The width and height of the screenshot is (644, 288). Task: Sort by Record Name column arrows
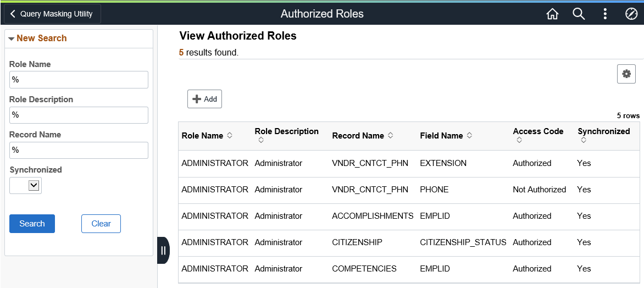click(390, 136)
